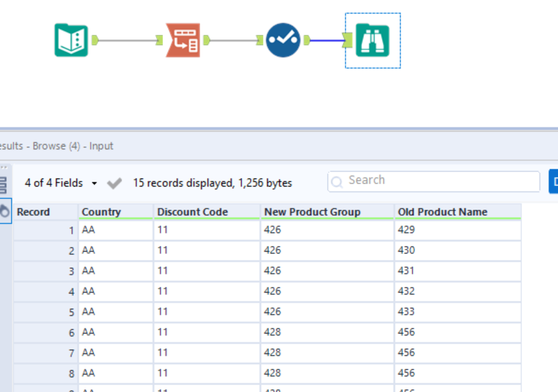
Task: Select the orange Transpose tool
Action: 183,39
